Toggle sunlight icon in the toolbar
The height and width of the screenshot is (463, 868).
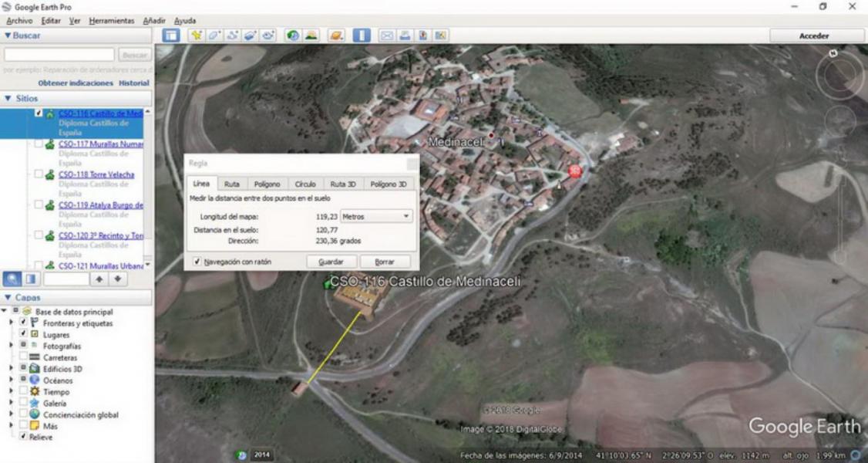click(x=311, y=35)
